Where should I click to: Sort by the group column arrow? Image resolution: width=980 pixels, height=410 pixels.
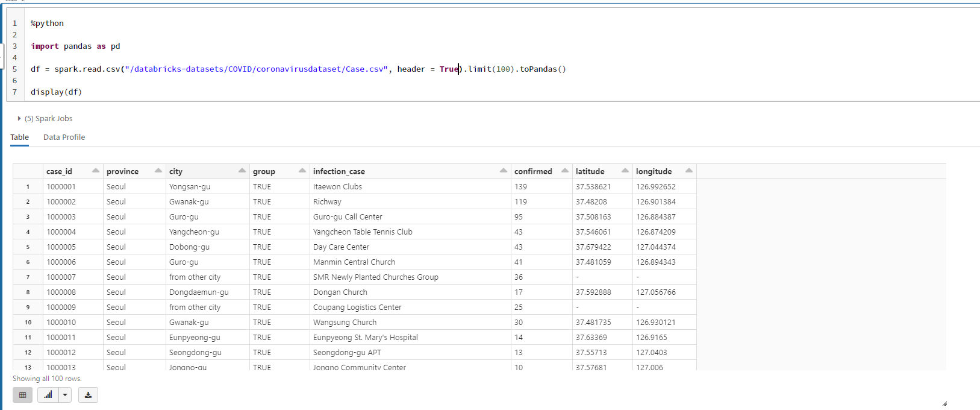coord(302,171)
